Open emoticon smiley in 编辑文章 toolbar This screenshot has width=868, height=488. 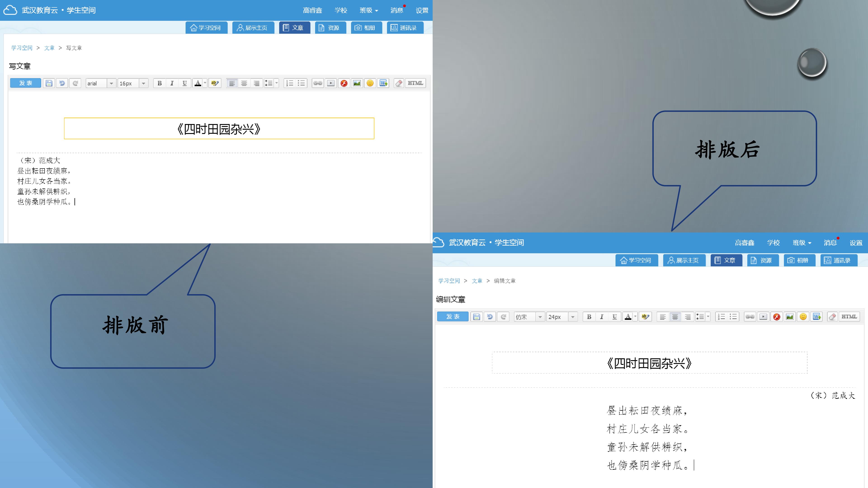pyautogui.click(x=803, y=317)
